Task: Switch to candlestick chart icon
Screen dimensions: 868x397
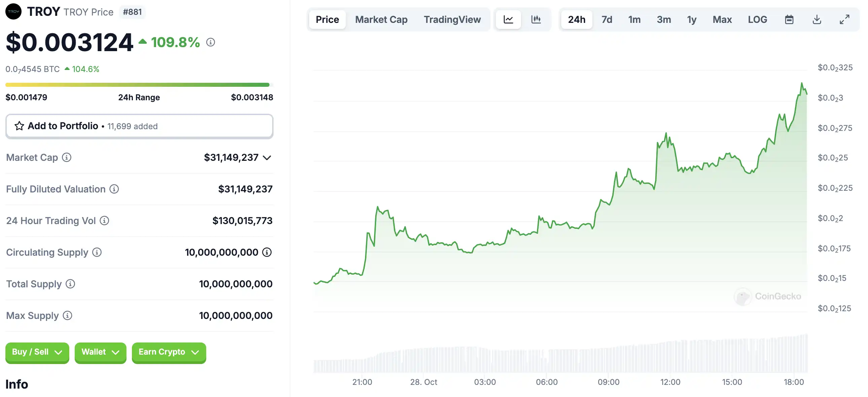Action: click(x=536, y=20)
